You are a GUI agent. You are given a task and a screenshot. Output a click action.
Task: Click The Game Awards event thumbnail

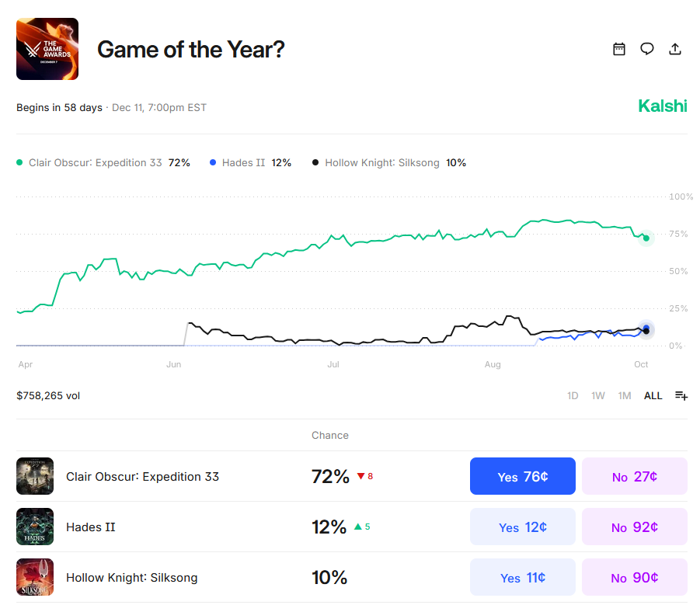click(x=47, y=49)
